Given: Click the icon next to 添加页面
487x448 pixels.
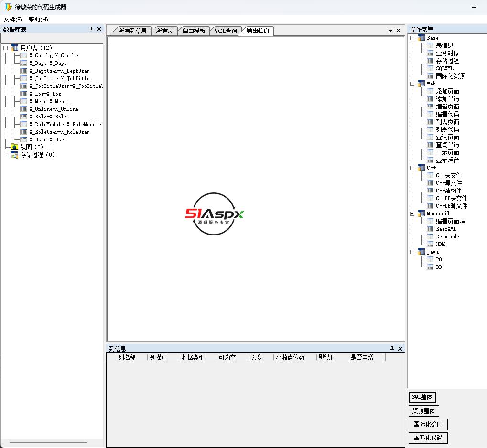Looking at the screenshot, I should 430,91.
